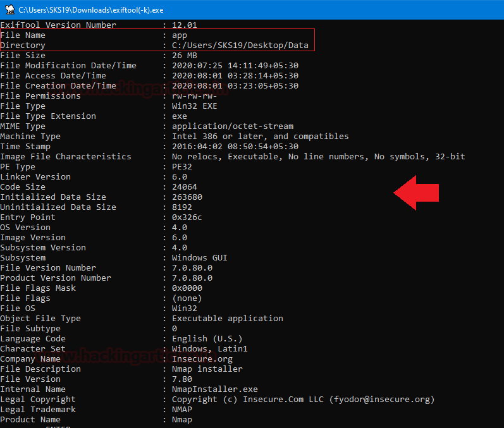This screenshot has height=428, width=504.
Task: Click the File Type value 'Win32 EXE'
Action: [x=195, y=106]
